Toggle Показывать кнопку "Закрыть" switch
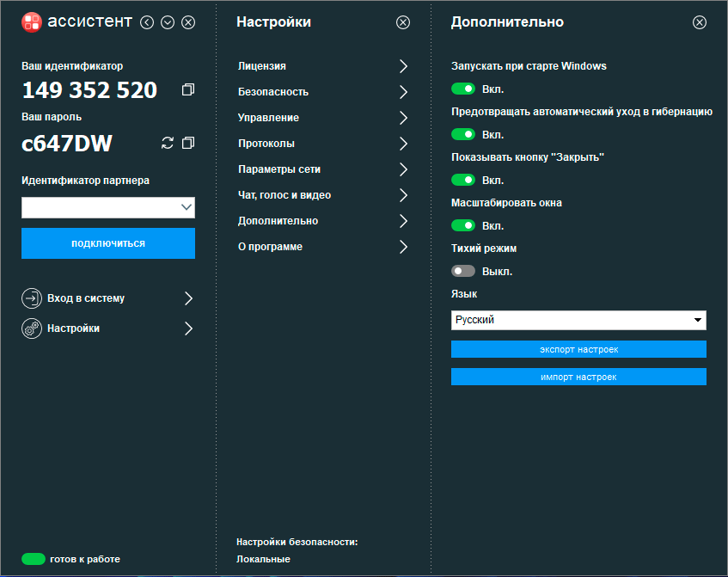 click(463, 180)
